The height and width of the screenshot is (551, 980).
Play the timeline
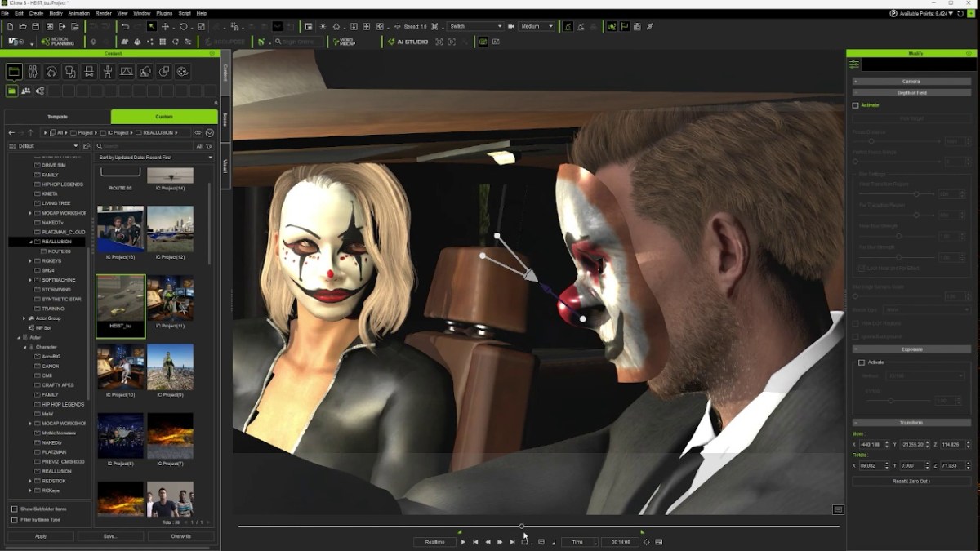463,542
